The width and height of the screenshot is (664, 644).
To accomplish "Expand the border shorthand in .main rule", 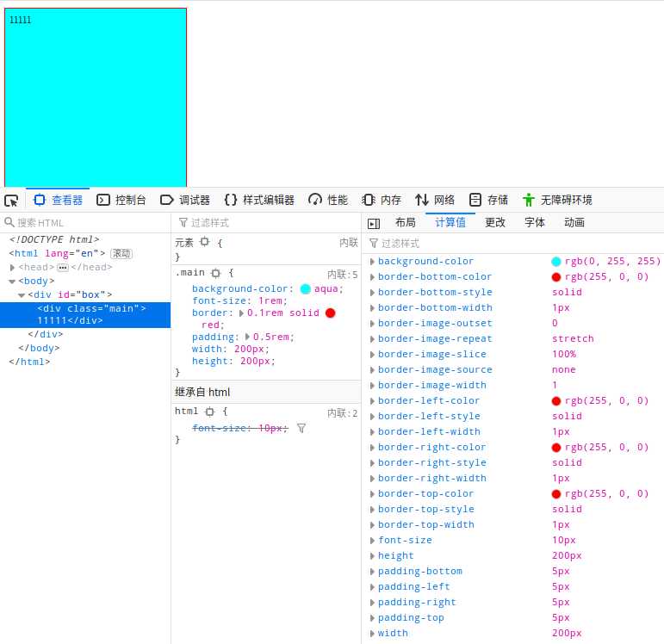I will (241, 313).
